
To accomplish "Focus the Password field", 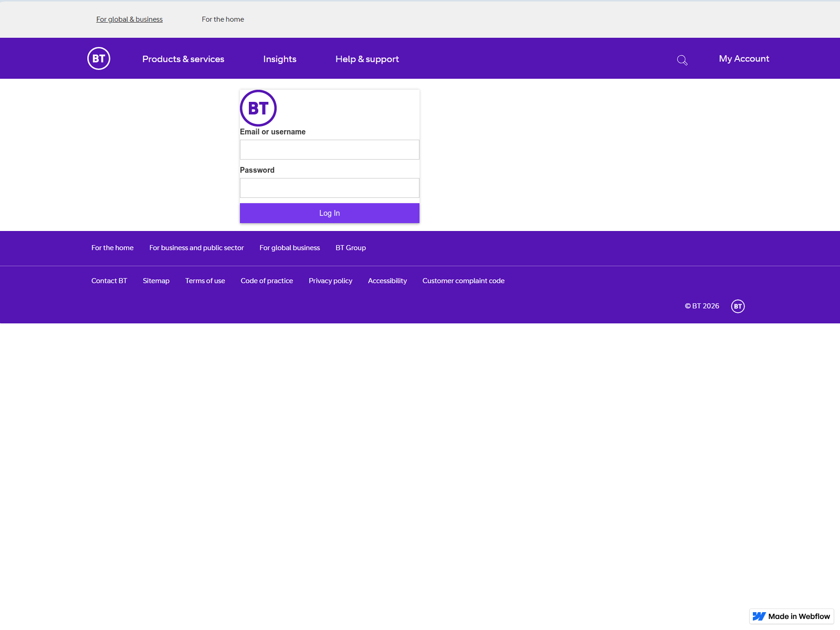I will (330, 188).
